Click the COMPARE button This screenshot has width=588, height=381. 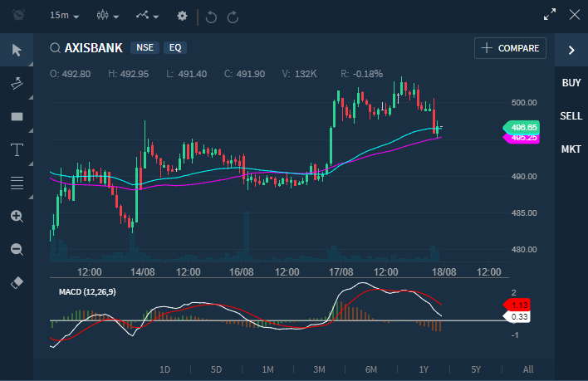pyautogui.click(x=511, y=48)
